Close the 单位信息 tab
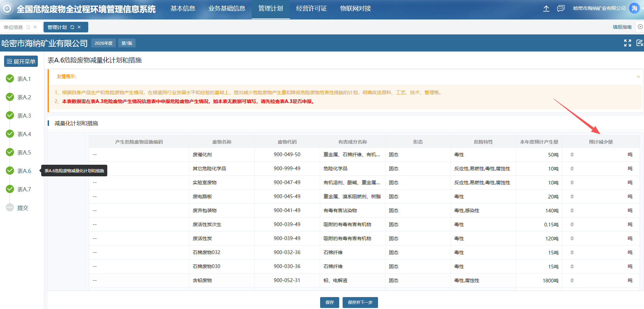 tap(35, 27)
